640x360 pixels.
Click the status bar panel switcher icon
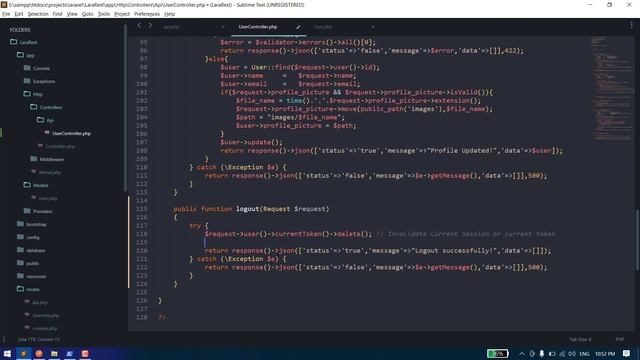(4, 340)
